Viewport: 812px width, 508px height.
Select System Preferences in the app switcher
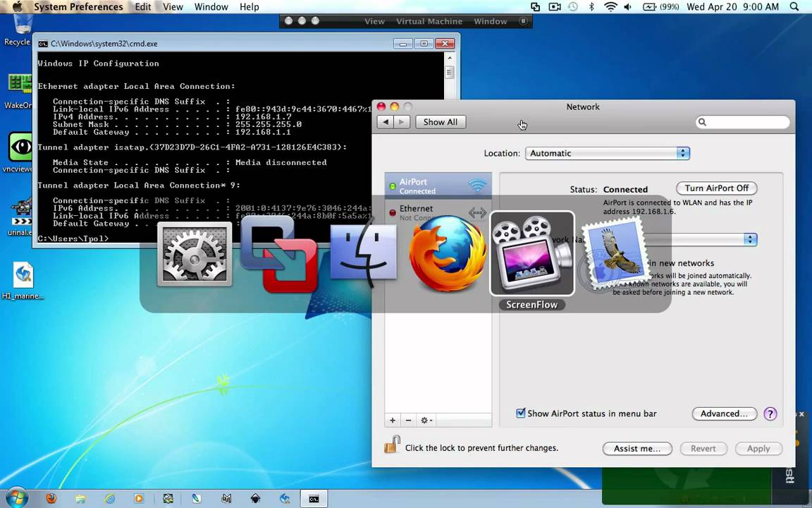coord(195,254)
